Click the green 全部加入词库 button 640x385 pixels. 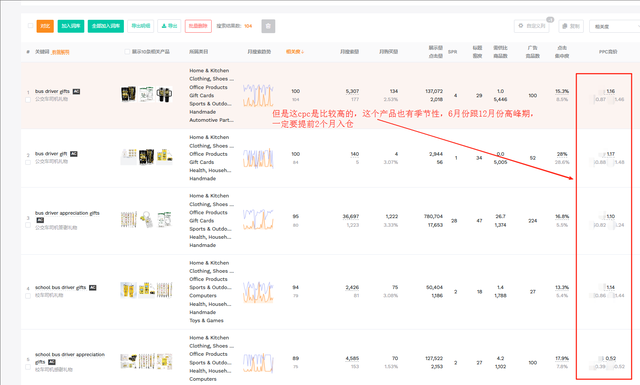(106, 26)
